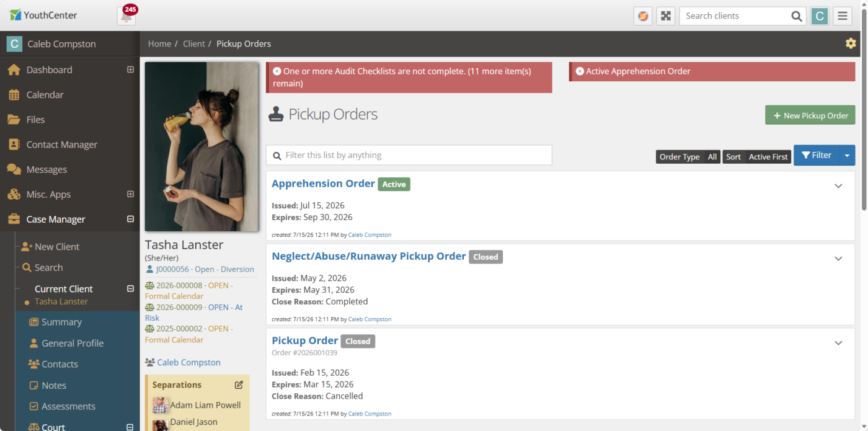Open page settings gear icon
Image resolution: width=868 pixels, height=431 pixels.
tap(851, 43)
